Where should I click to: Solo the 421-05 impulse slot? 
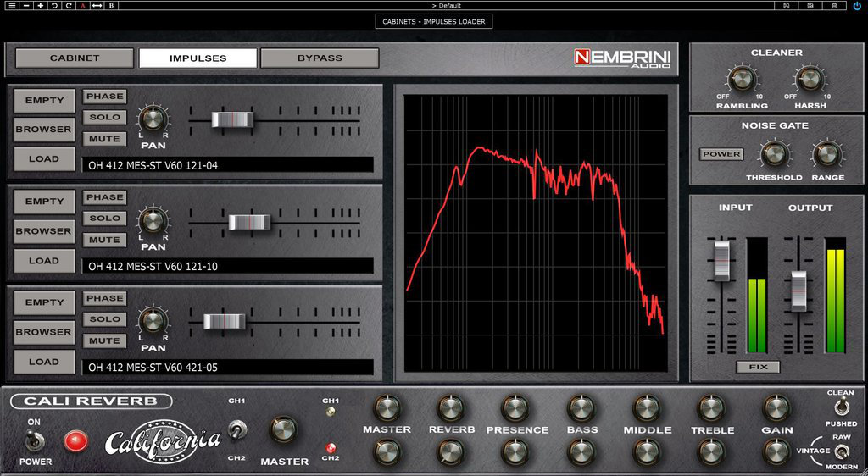(x=104, y=319)
